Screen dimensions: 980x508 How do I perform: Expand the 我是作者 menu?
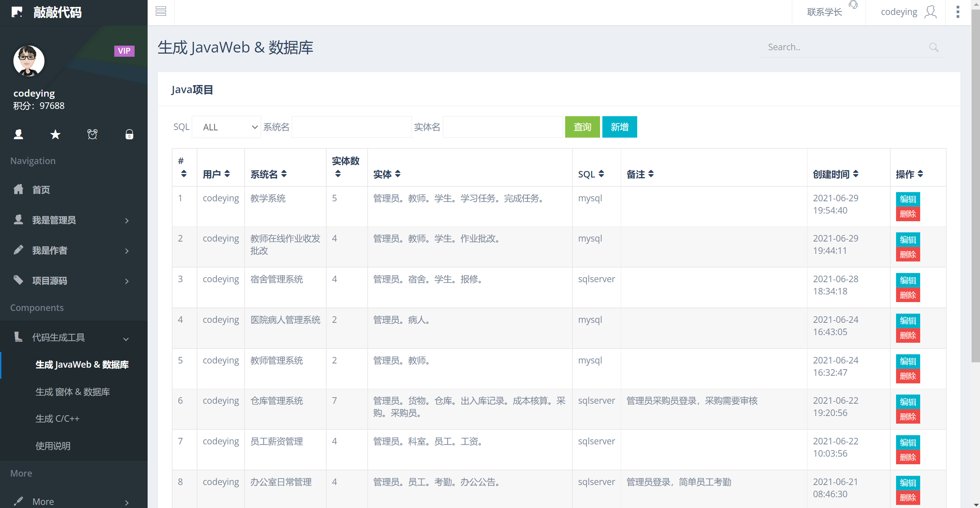click(74, 250)
